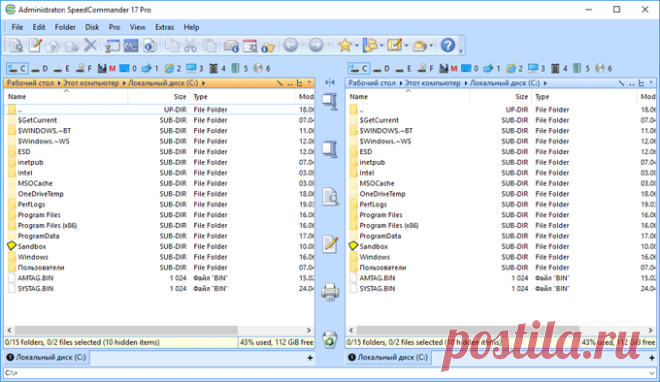This screenshot has width=660, height=382.
Task: Switch left pane to drive D
Action: 40,68
